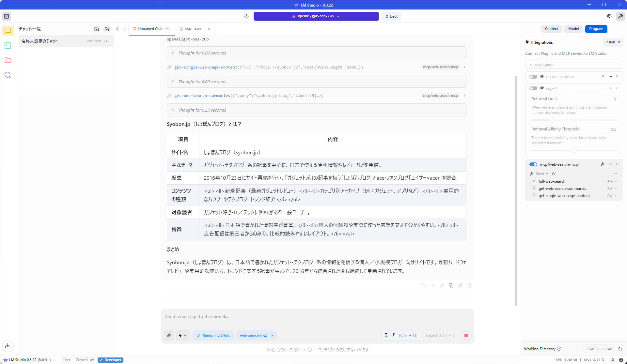The height and width of the screenshot is (364, 627).
Task: Open the openai/gpt-oss-20b model dropdown
Action: pyautogui.click(x=316, y=16)
